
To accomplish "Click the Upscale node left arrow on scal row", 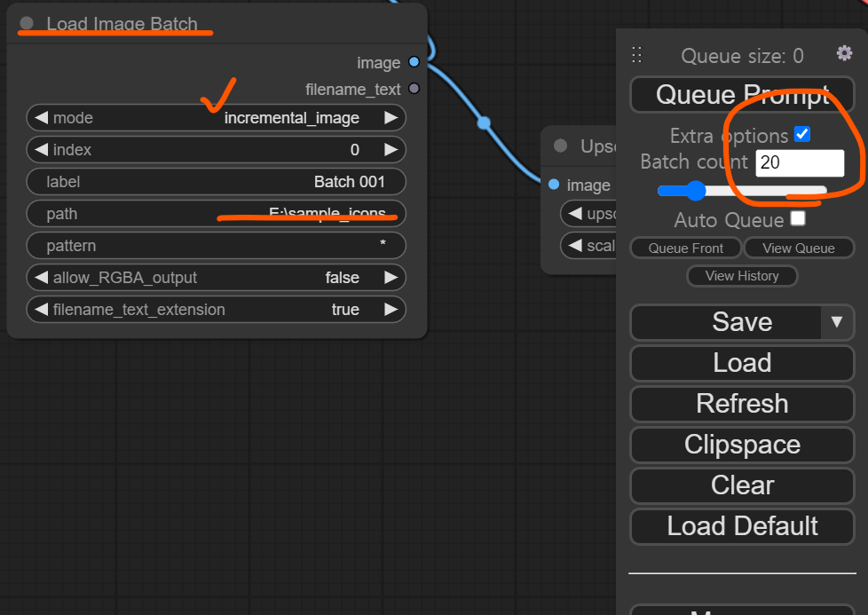I will (575, 245).
